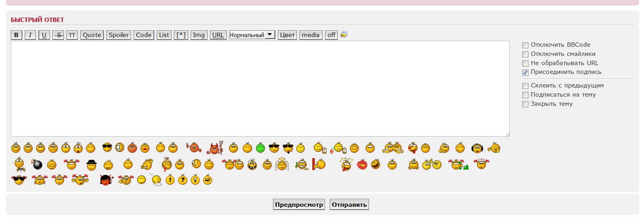Image resolution: width=644 pixels, height=222 pixels.
Task: Insert the angel smiley with halo
Action: point(282,164)
